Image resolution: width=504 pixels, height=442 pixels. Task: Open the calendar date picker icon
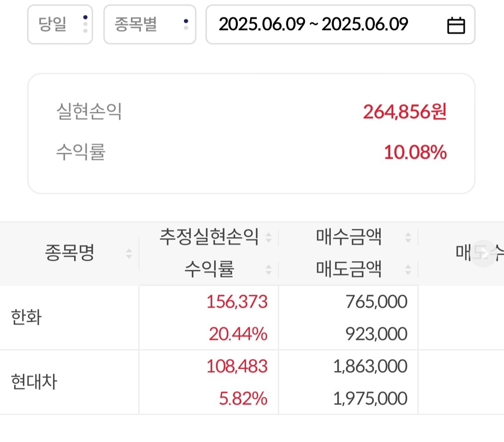tap(456, 25)
